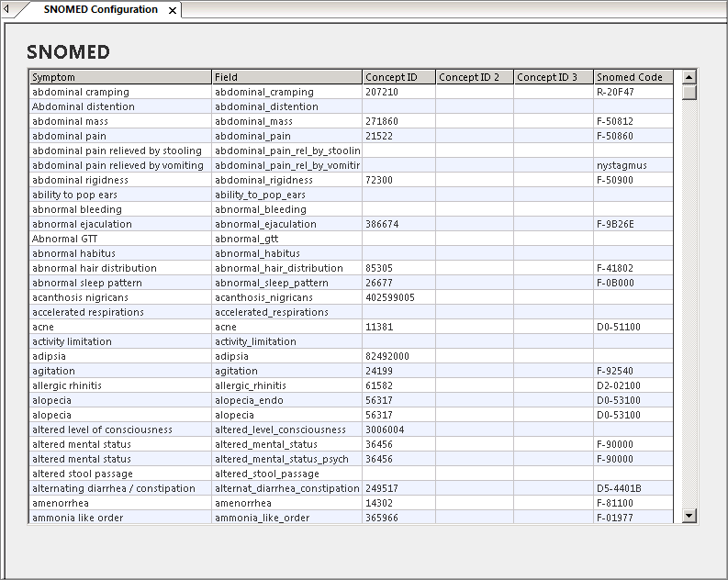This screenshot has height=580, width=728.
Task: Sort by Concept ID column header
Action: pos(398,77)
